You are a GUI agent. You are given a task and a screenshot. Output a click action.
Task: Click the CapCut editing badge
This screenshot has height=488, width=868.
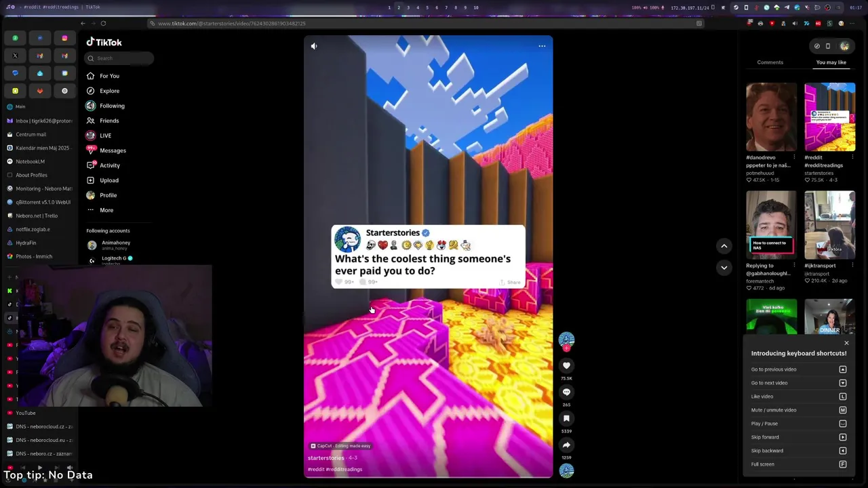coord(340,446)
